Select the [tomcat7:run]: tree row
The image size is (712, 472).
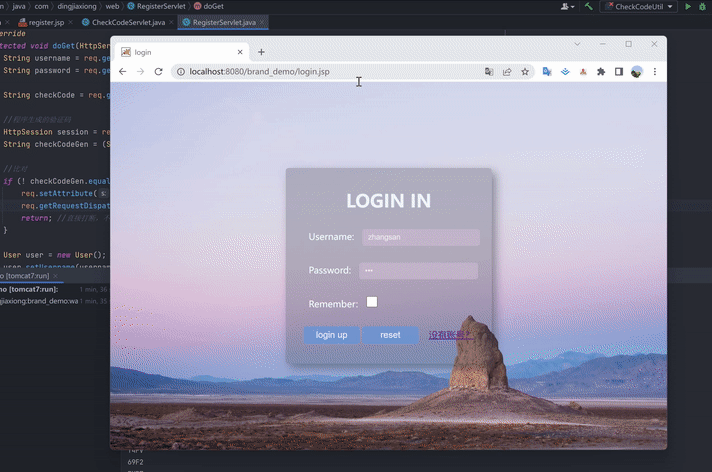click(54, 289)
